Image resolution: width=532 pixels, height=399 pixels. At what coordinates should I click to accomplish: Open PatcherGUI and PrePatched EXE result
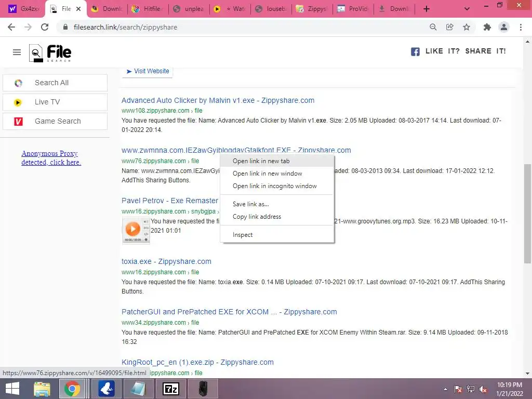(229, 312)
